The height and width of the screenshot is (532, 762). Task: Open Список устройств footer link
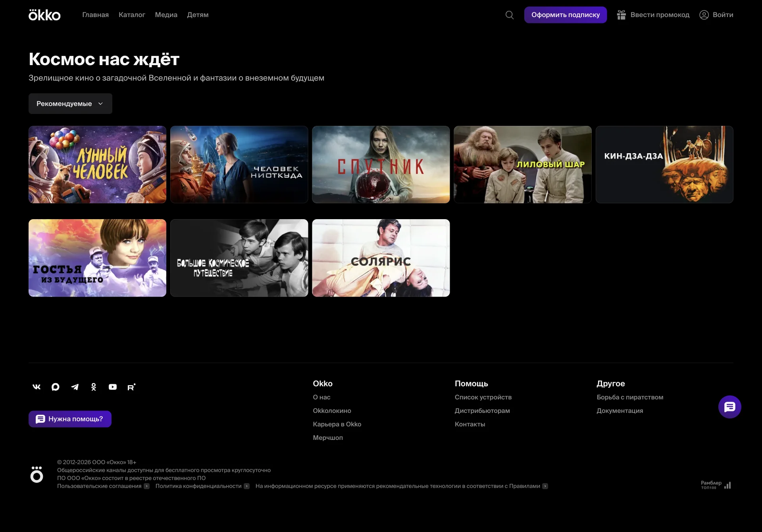click(x=483, y=397)
